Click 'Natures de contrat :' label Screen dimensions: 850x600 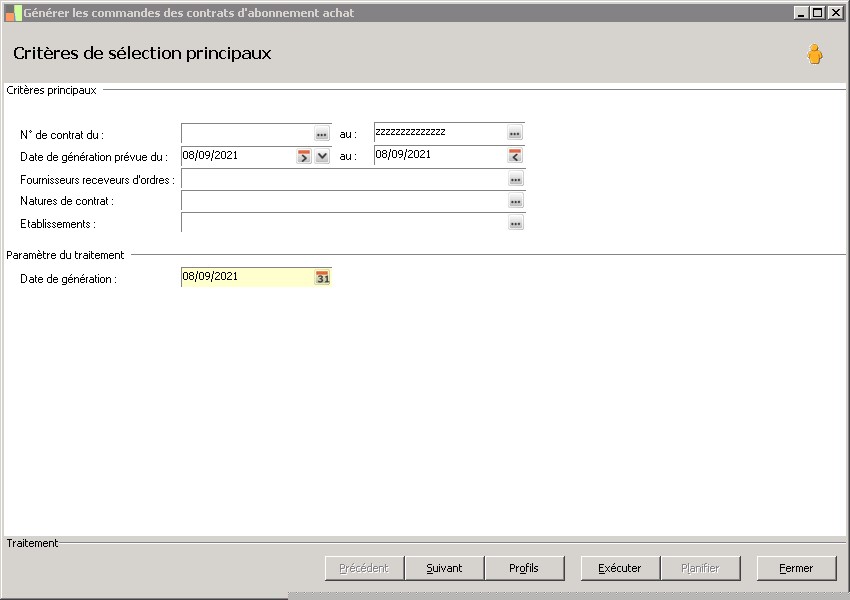67,201
